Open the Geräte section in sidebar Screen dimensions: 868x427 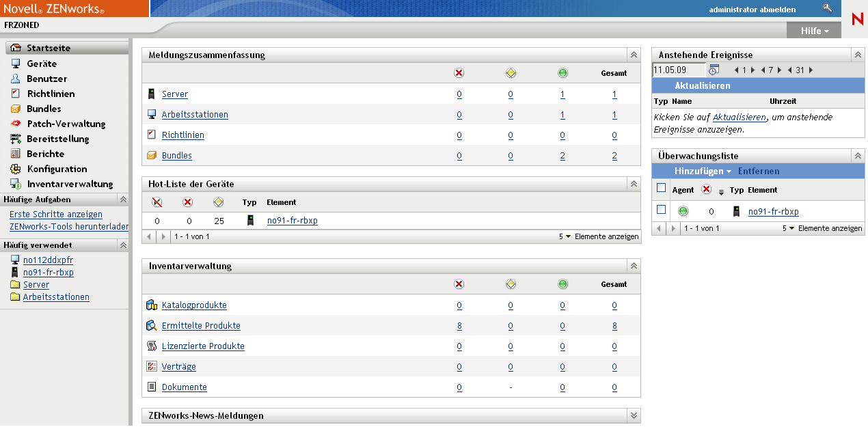[42, 64]
